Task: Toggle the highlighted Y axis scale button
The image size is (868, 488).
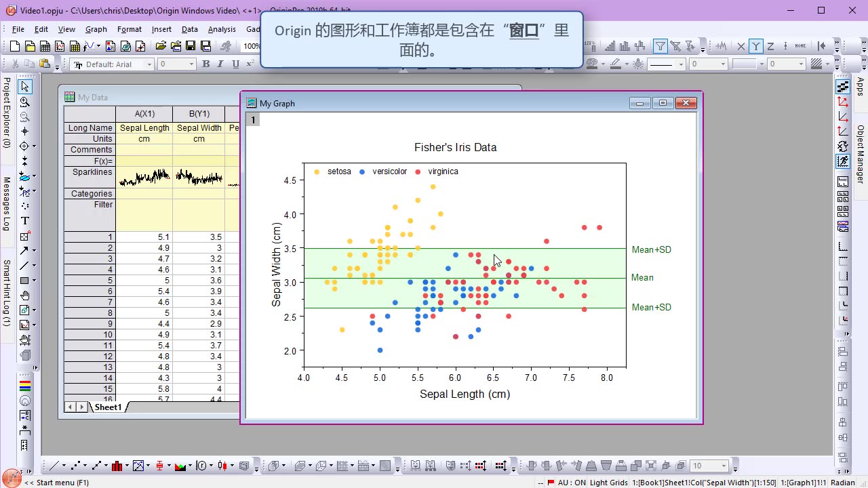Action: tap(756, 45)
